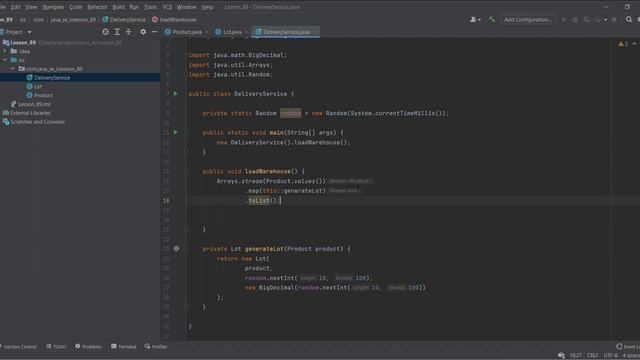Click the up arrow next to warnings count

pos(634,44)
